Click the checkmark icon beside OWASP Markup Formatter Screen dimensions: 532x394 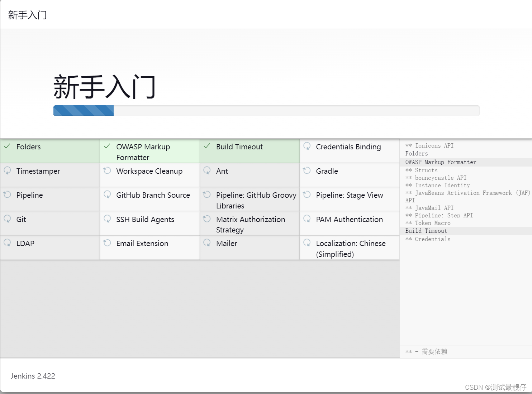(107, 146)
